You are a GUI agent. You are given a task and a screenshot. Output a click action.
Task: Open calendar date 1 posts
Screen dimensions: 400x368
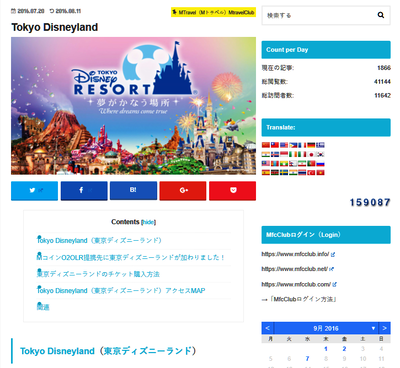(x=326, y=349)
